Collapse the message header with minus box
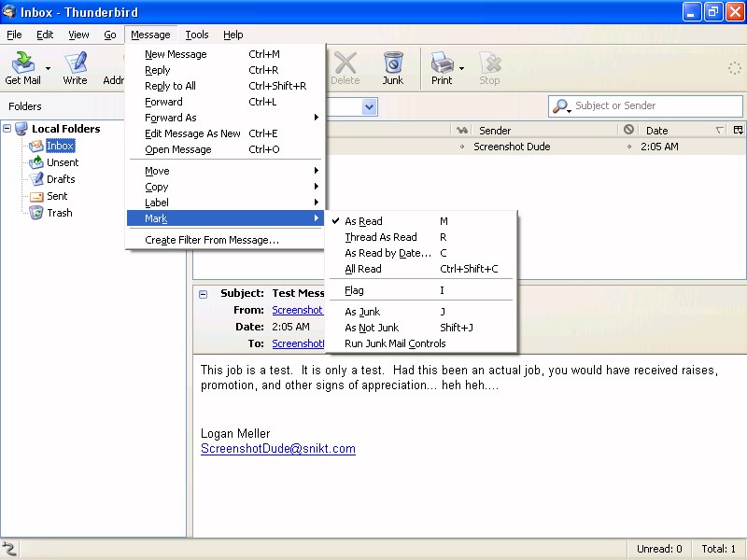The height and width of the screenshot is (560, 747). click(203, 294)
